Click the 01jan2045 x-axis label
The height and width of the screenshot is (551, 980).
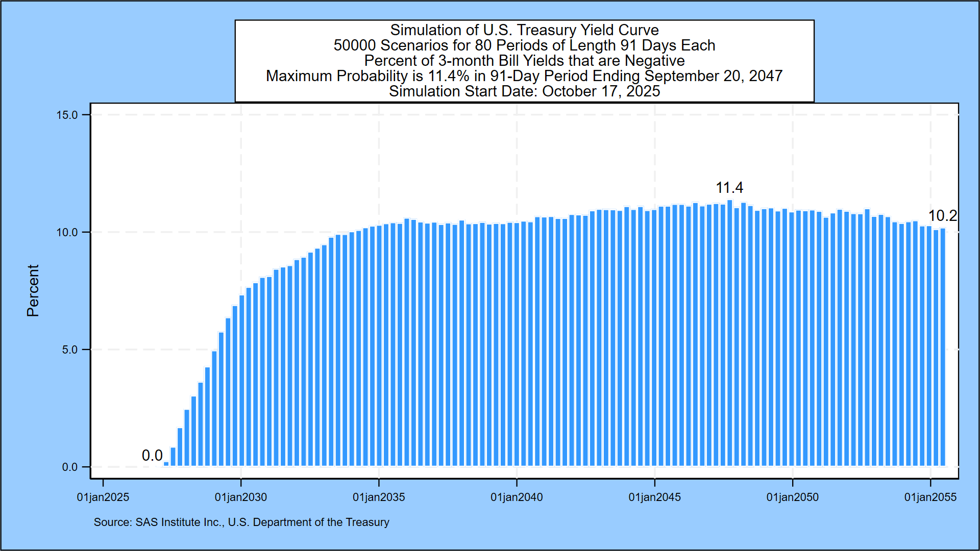tap(654, 497)
